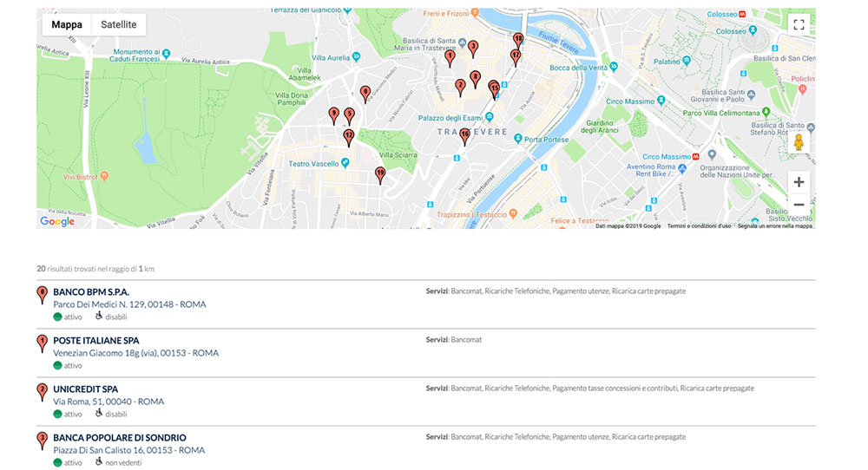Image resolution: width=868 pixels, height=470 pixels.
Task: Open UNICREDIT SPA result title
Action: click(85, 389)
